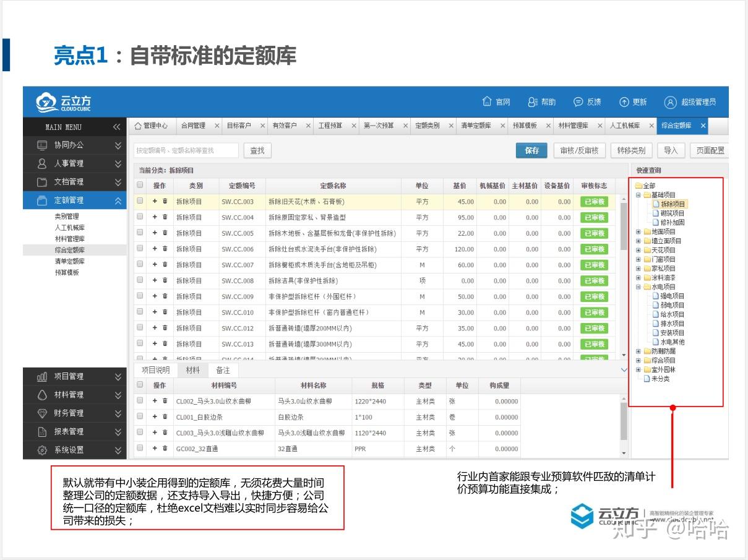Open 人工机械库 in sidebar submenu
Viewport: 748px width, 560px height.
[x=70, y=228]
